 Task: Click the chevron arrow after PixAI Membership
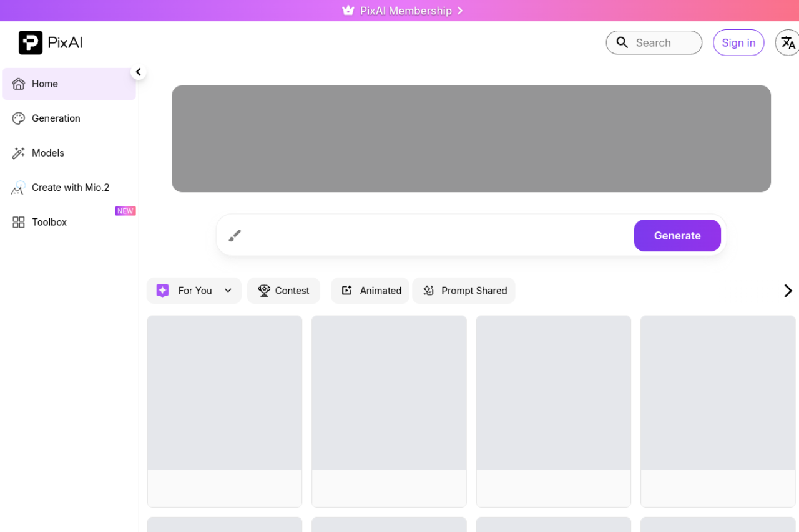[460, 11]
